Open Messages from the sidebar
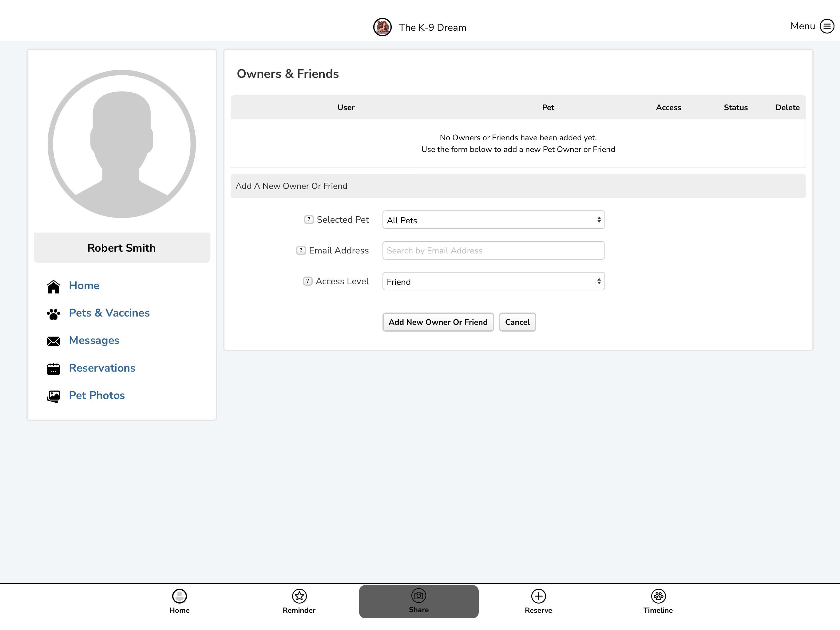Screen dimensions: 840x630 pyautogui.click(x=94, y=341)
